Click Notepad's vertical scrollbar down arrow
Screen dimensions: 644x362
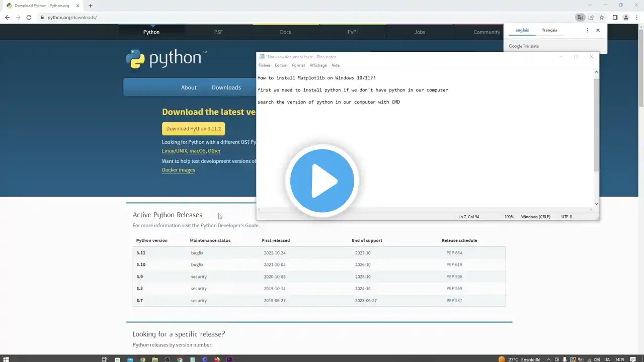pos(597,204)
